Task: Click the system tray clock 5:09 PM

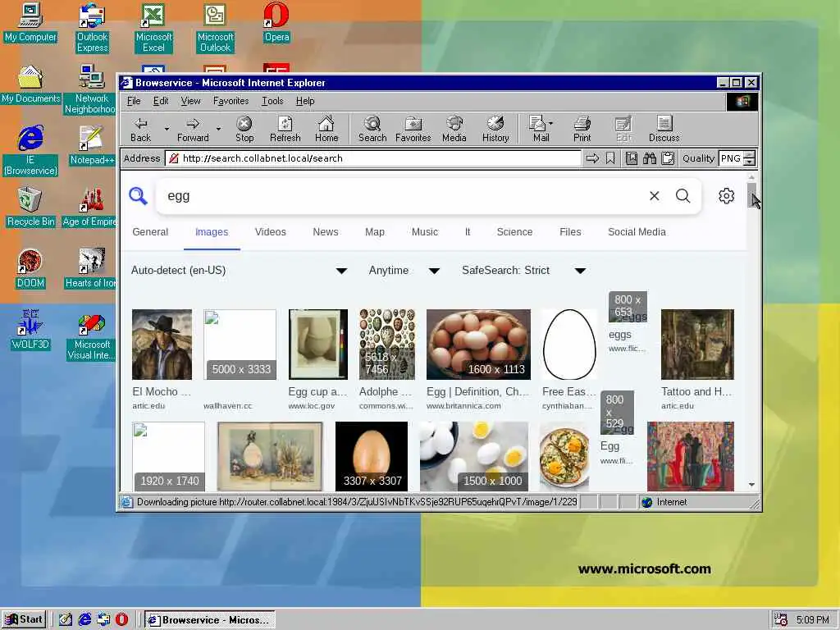Action: click(812, 620)
